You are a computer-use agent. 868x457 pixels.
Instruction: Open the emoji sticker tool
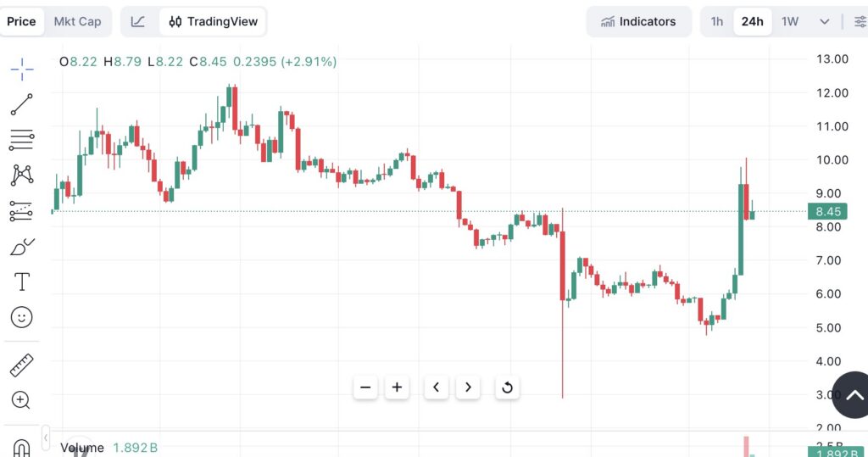click(x=22, y=318)
